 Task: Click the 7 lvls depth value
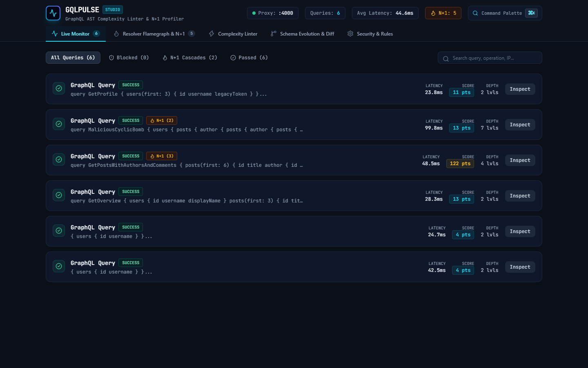490,128
